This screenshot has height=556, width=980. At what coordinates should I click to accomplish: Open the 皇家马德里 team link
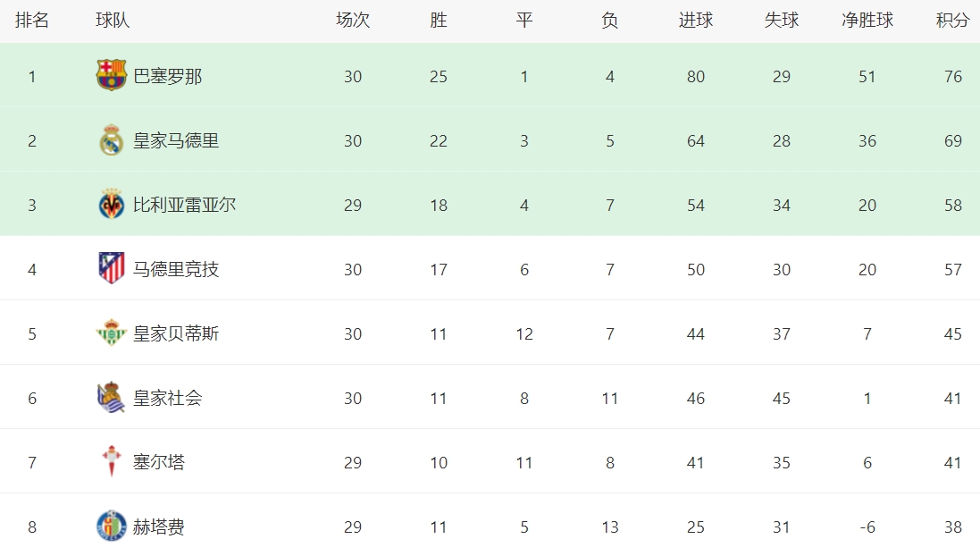176,141
